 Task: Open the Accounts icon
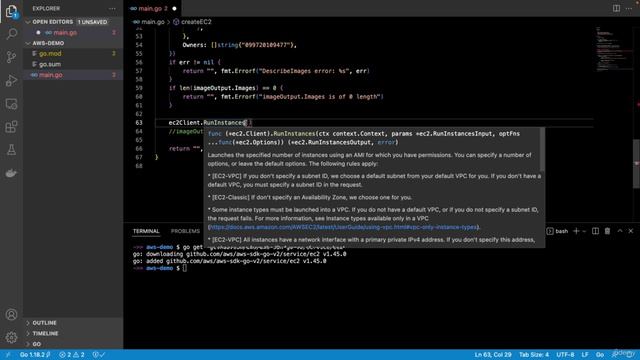click(x=11, y=315)
